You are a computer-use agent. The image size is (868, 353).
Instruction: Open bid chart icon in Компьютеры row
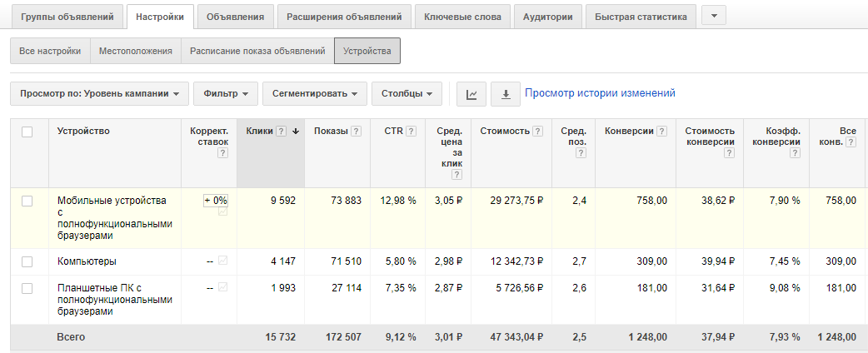(x=222, y=261)
